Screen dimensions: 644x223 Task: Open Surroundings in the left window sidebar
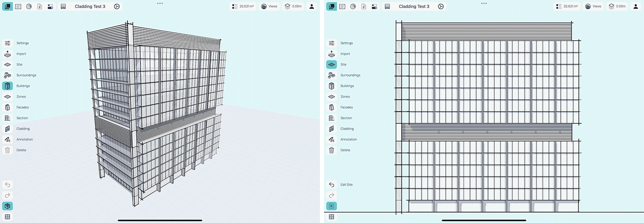point(8,75)
